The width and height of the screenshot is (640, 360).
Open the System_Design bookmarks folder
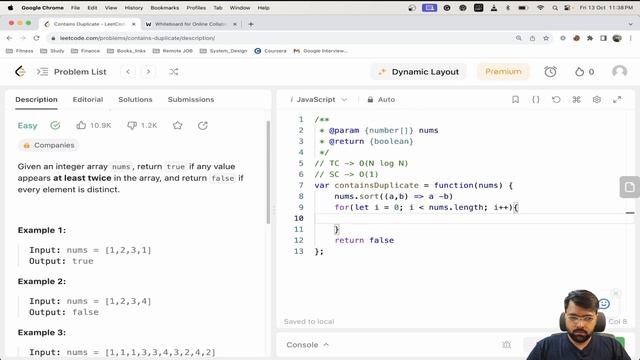pyautogui.click(x=223, y=51)
